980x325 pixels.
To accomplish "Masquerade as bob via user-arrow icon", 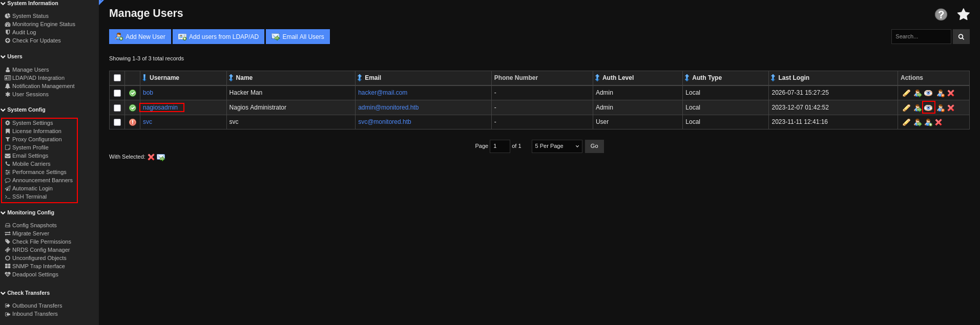I will [918, 93].
